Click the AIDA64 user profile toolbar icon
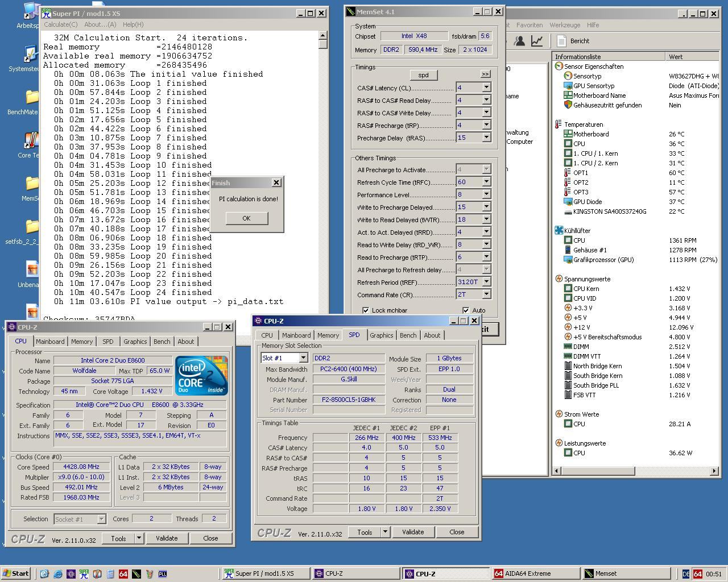Image resolution: width=728 pixels, height=582 pixels. coord(519,41)
